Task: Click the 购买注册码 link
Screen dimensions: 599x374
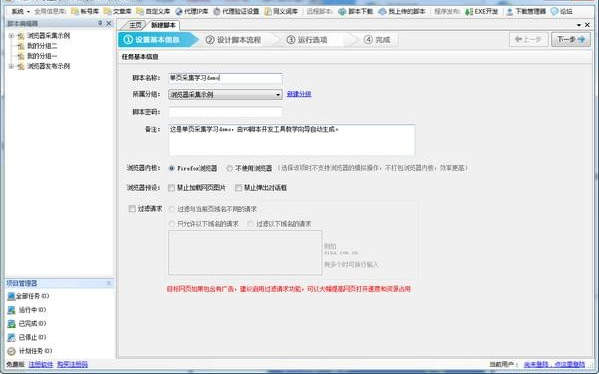Action: 72,364
